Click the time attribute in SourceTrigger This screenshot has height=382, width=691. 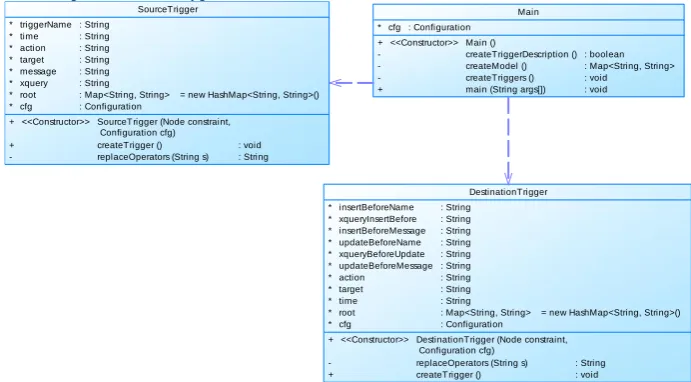tap(29, 36)
